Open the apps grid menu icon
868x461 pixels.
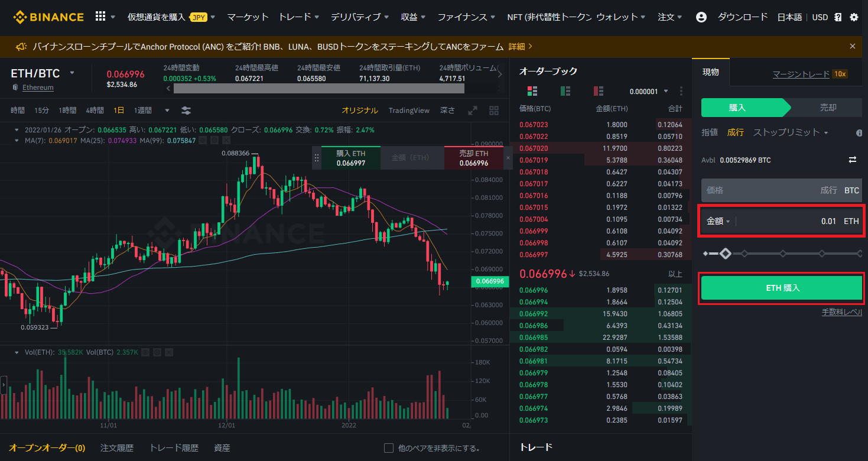coord(100,17)
